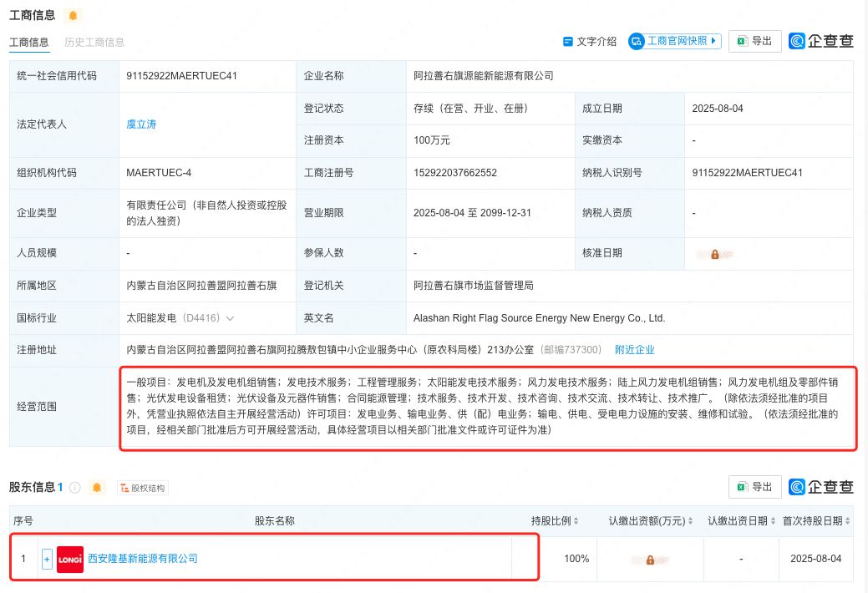Expand shareholder row with plus button
The image size is (868, 593).
point(47,560)
